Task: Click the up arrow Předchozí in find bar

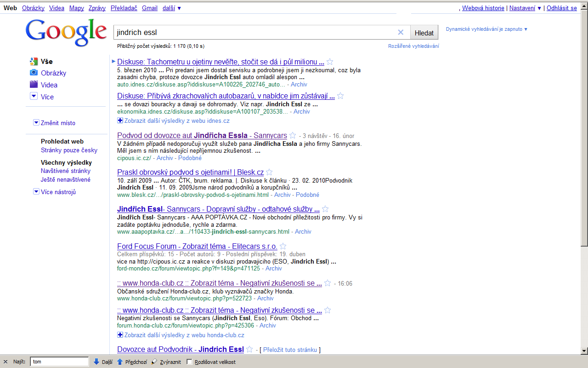Action: point(120,362)
